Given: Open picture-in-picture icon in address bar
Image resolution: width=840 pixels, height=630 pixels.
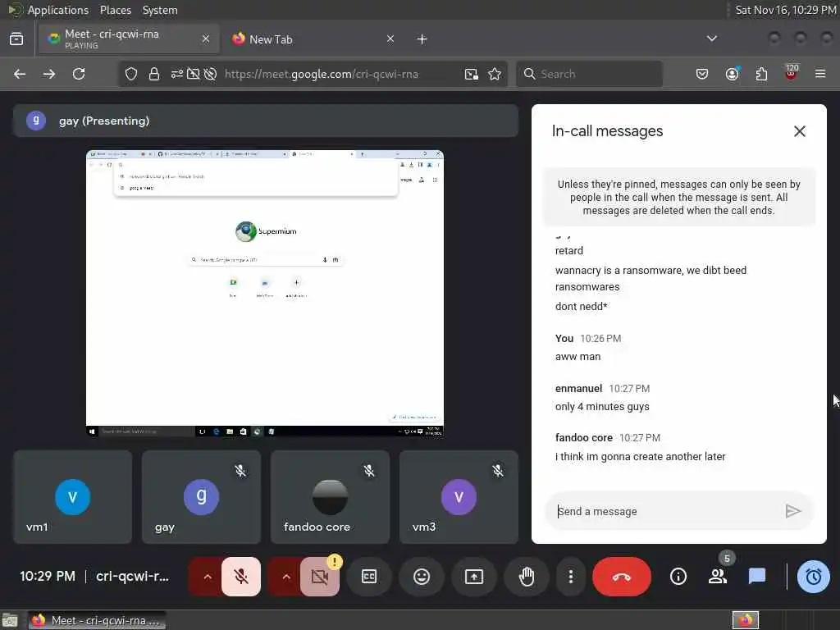Looking at the screenshot, I should click(472, 74).
